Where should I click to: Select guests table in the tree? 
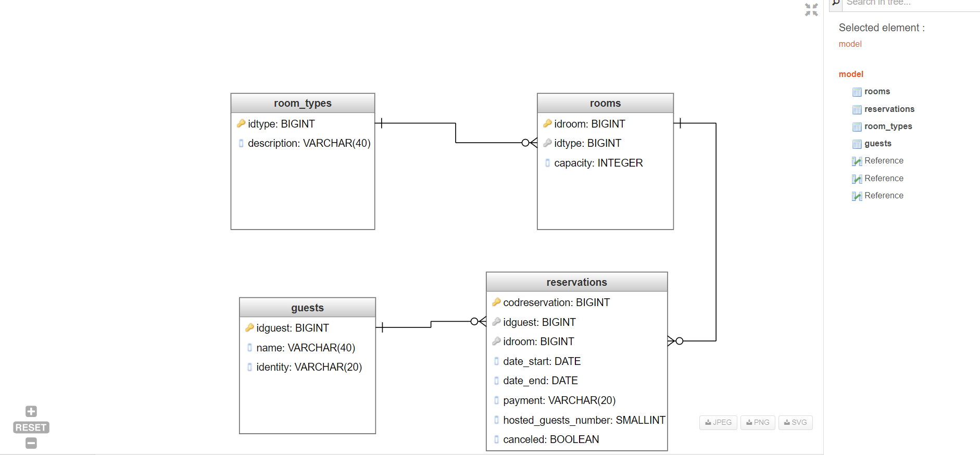tap(877, 144)
